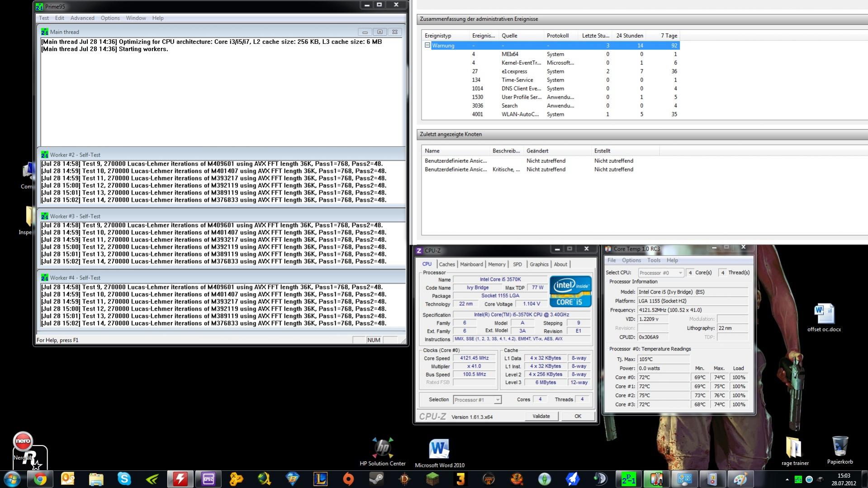Image resolution: width=868 pixels, height=488 pixels.
Task: Open the Options menu in Prime95
Action: [110, 18]
